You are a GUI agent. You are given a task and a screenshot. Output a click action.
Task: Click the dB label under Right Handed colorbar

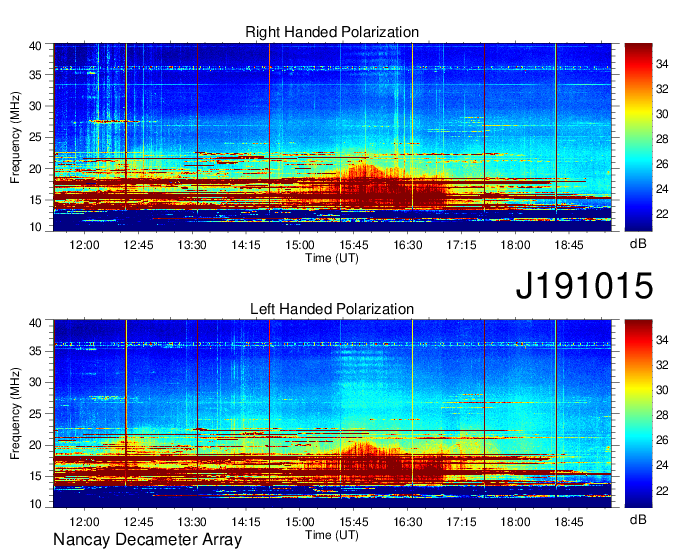pyautogui.click(x=638, y=244)
